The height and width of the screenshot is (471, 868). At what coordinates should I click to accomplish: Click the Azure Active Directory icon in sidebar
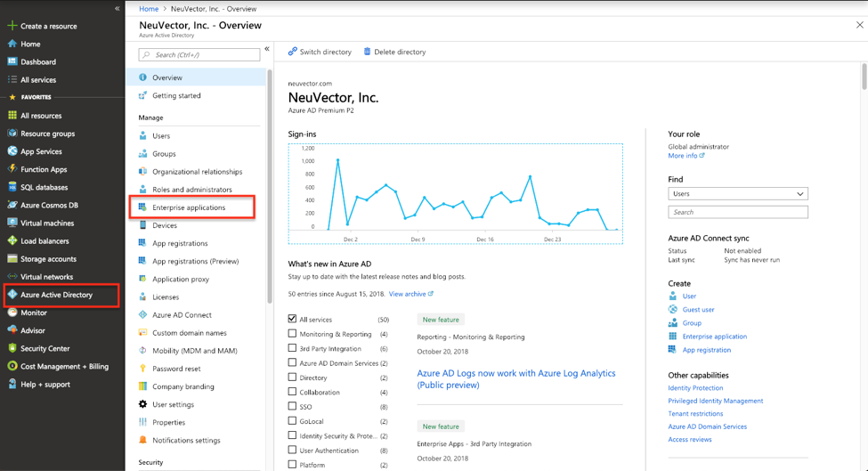pos(12,295)
